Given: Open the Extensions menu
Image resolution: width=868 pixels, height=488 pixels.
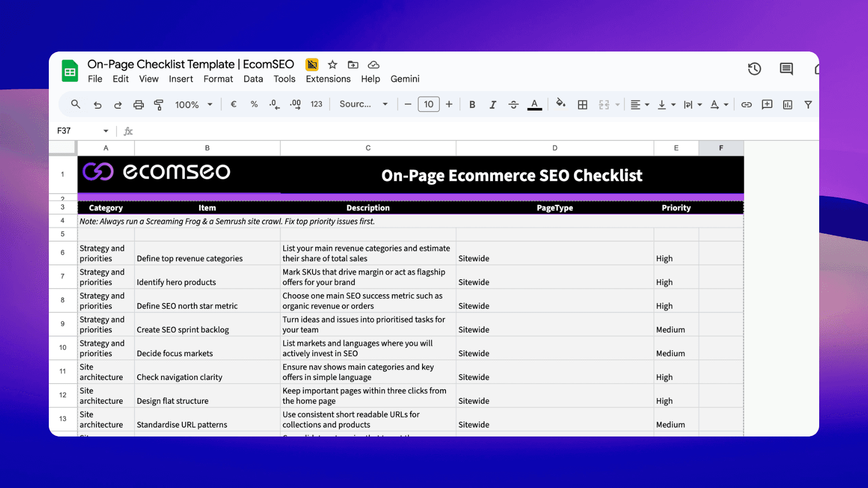Looking at the screenshot, I should (328, 79).
